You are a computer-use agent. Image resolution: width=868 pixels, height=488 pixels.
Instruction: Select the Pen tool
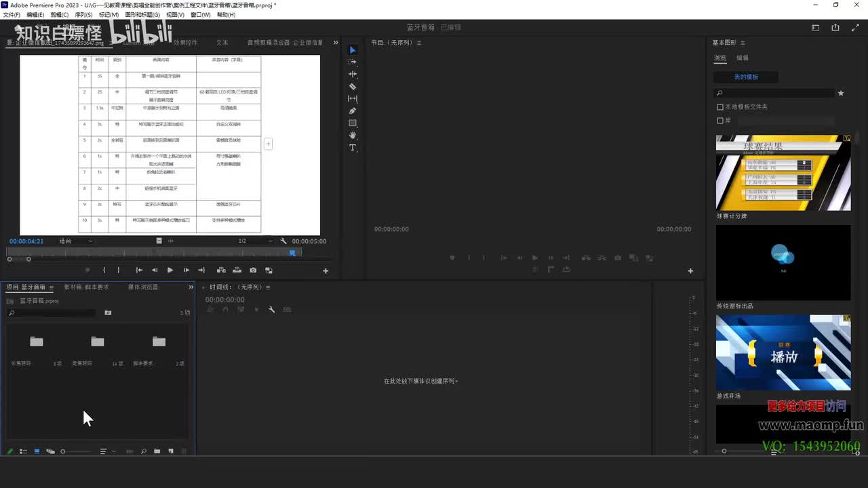(353, 110)
